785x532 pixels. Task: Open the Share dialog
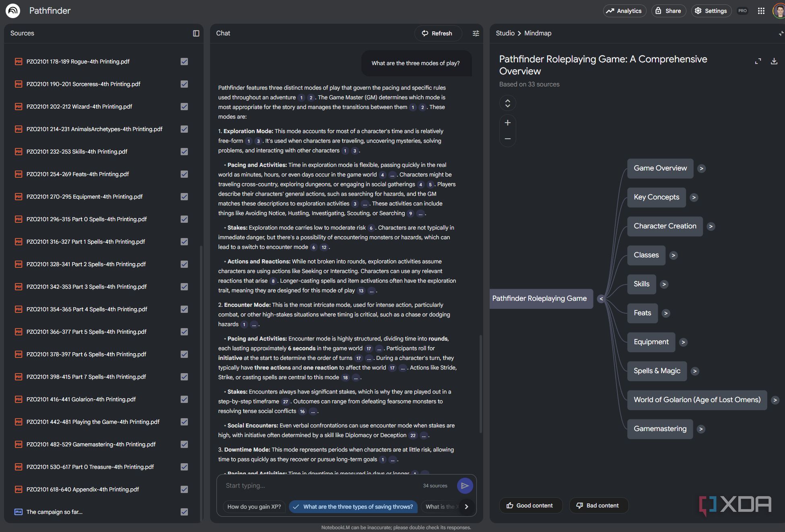tap(668, 11)
